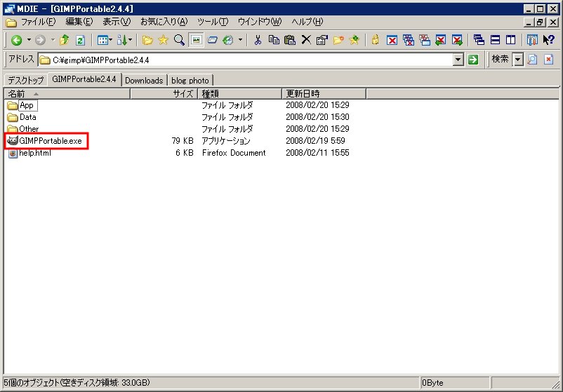Sort by the 種類 column header

tap(239, 93)
